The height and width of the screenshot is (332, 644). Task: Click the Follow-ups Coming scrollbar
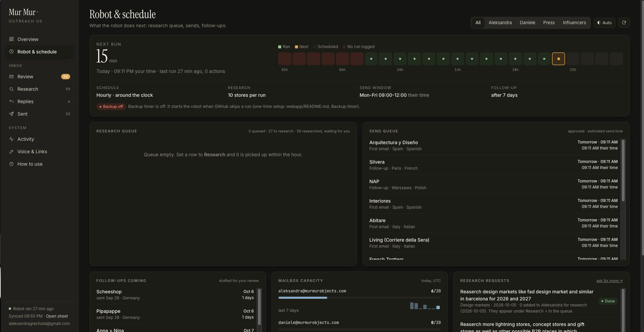259,306
